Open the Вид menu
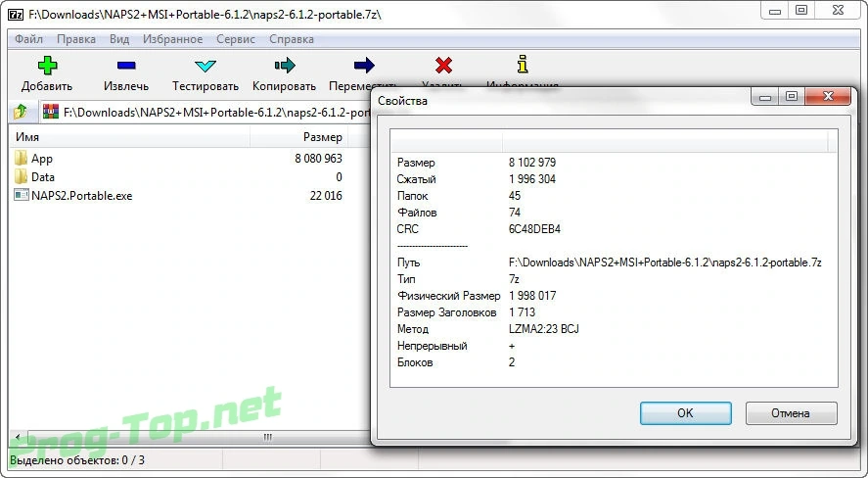 point(119,39)
